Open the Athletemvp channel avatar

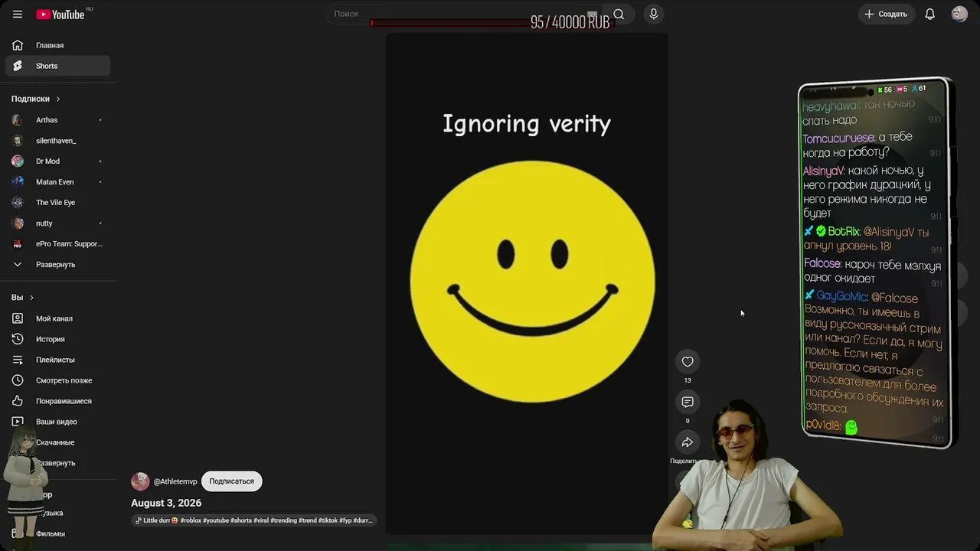click(x=140, y=481)
